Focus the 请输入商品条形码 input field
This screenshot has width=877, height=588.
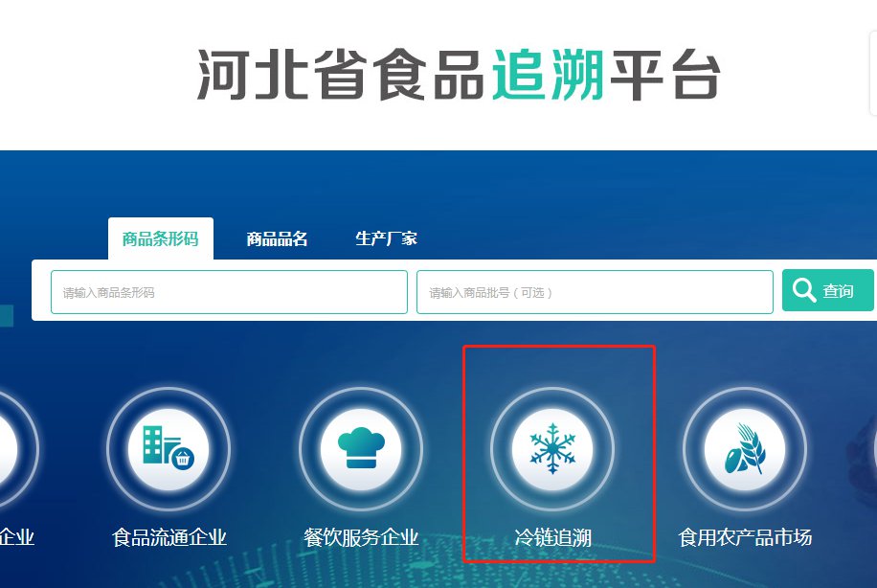coord(229,292)
